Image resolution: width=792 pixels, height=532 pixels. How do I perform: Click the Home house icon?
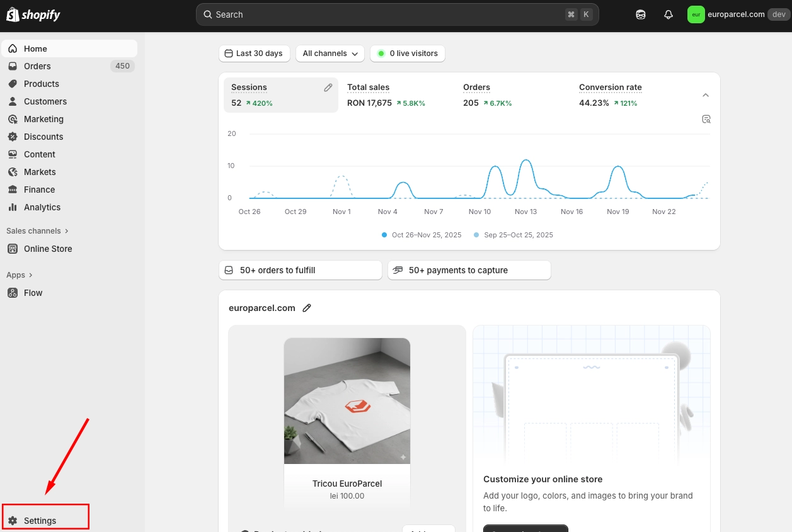[x=13, y=48]
